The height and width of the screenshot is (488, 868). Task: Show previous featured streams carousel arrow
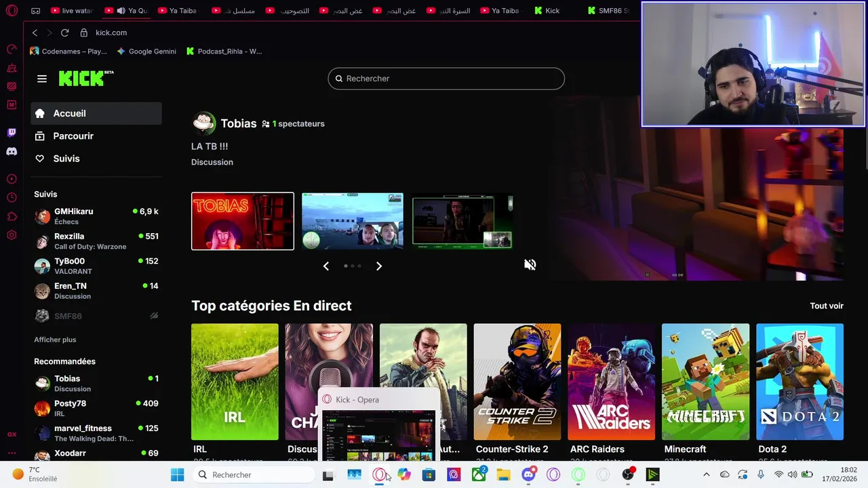[326, 266]
